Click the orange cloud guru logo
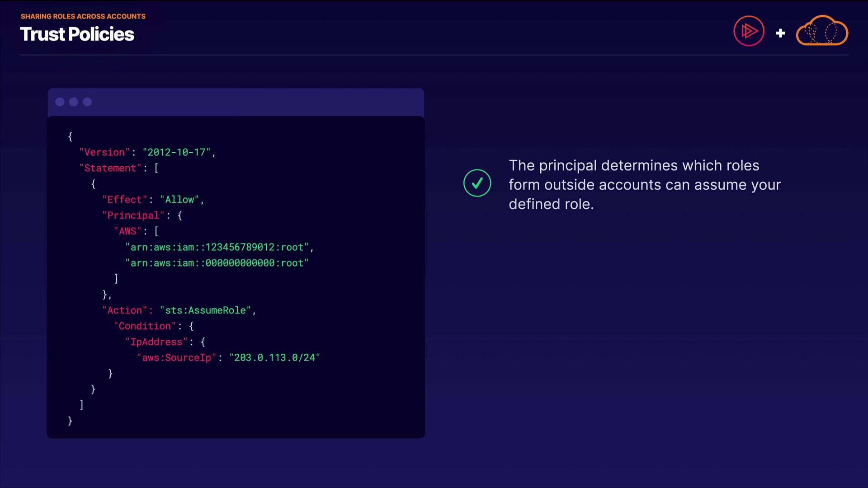 (821, 31)
